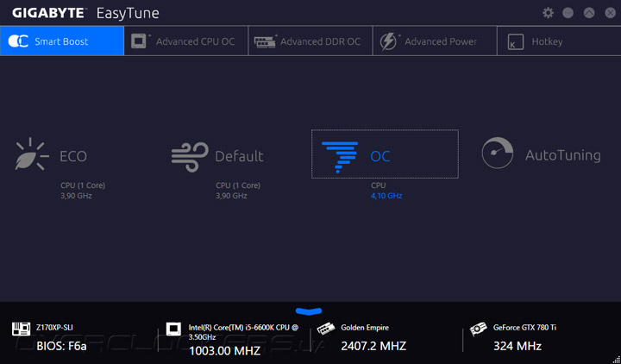This screenshot has width=621, height=364.
Task: Click the RAM icon in Advanced DDR OC tab
Action: coord(265,41)
